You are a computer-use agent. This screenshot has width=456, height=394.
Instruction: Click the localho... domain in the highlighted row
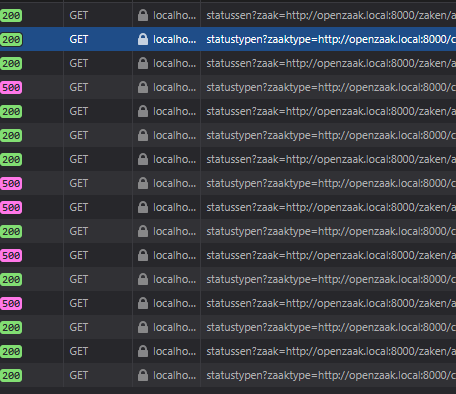coord(174,39)
